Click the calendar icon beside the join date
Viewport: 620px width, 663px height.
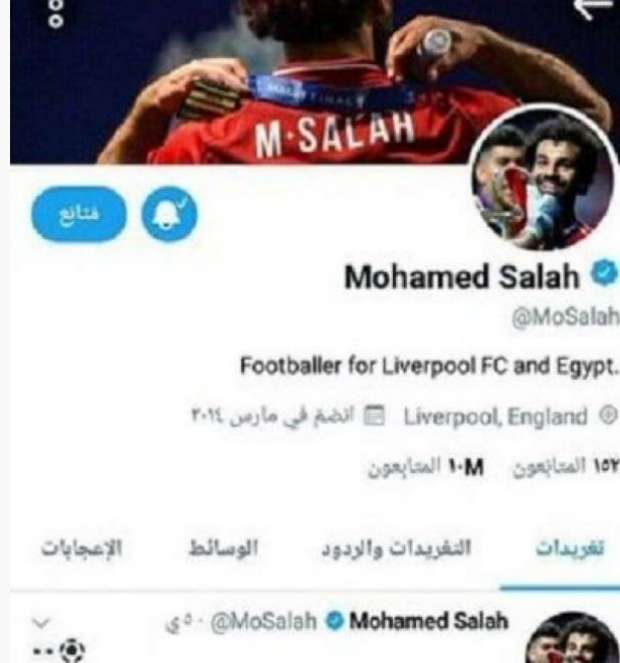coord(375,416)
